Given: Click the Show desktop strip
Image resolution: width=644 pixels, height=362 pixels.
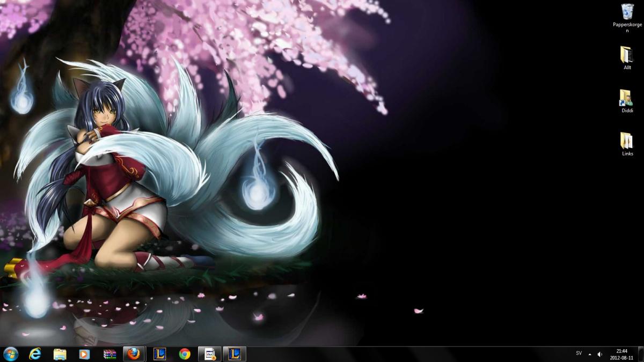Looking at the screenshot, I should [x=641, y=354].
